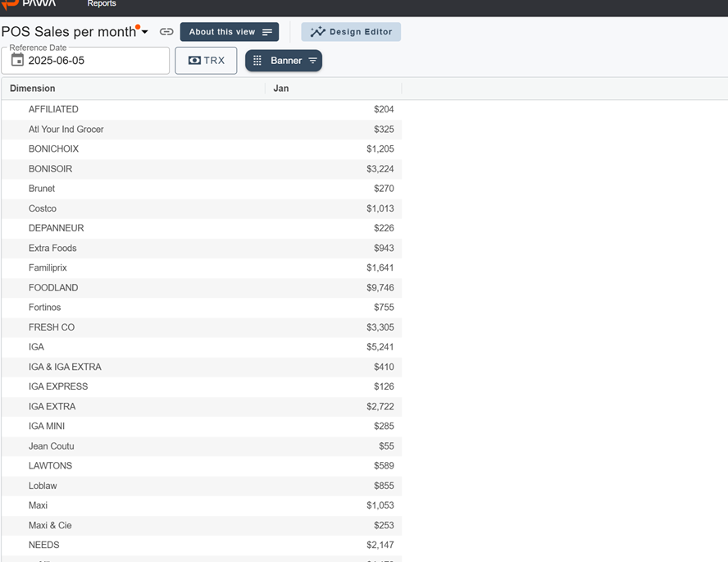The width and height of the screenshot is (728, 562).
Task: Click the $2,147 NEEDS value
Action: click(380, 545)
